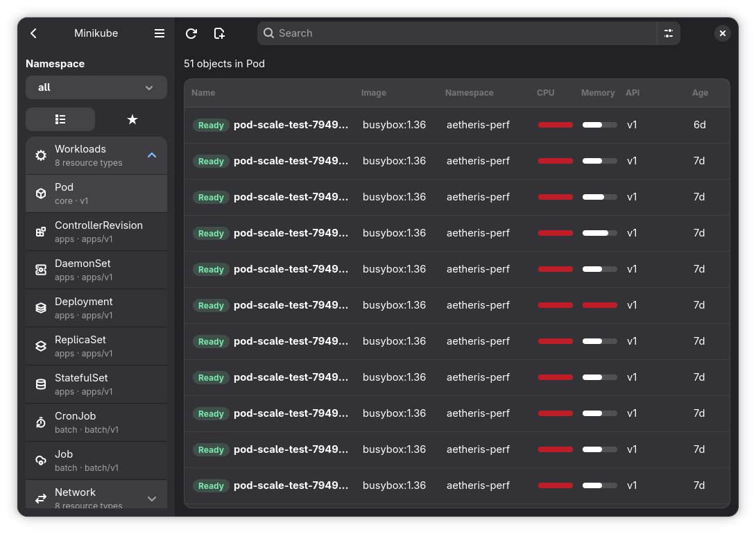Sort by the Memory column header

[x=598, y=92]
